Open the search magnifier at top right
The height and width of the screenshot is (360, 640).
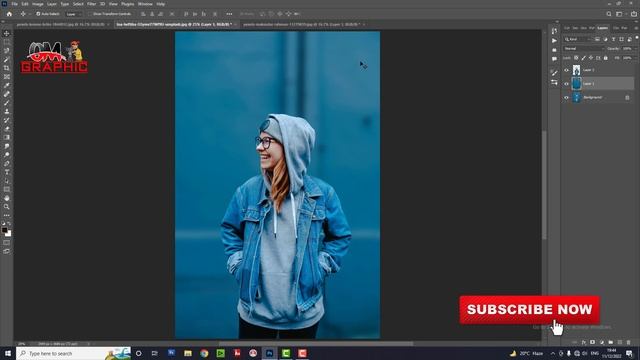coord(609,14)
